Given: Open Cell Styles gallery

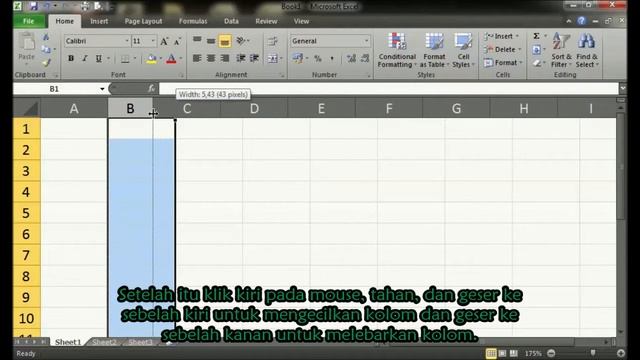Looking at the screenshot, I should pos(463,50).
